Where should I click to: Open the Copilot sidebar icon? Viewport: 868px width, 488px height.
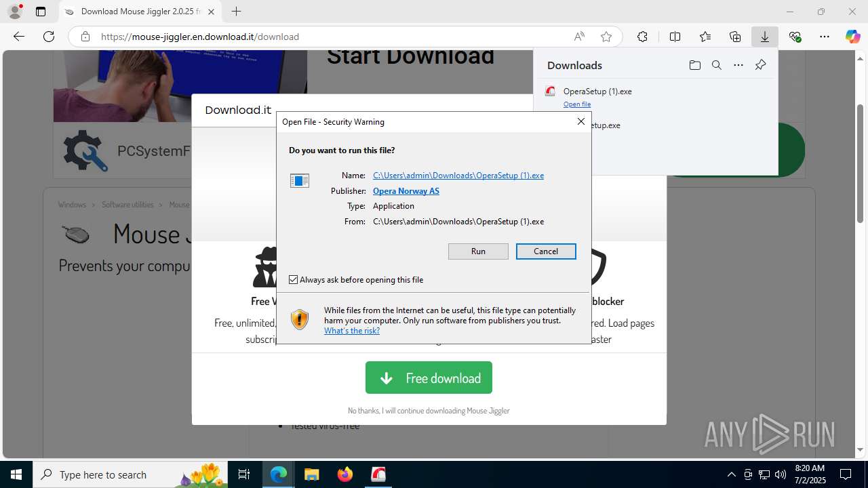(852, 37)
